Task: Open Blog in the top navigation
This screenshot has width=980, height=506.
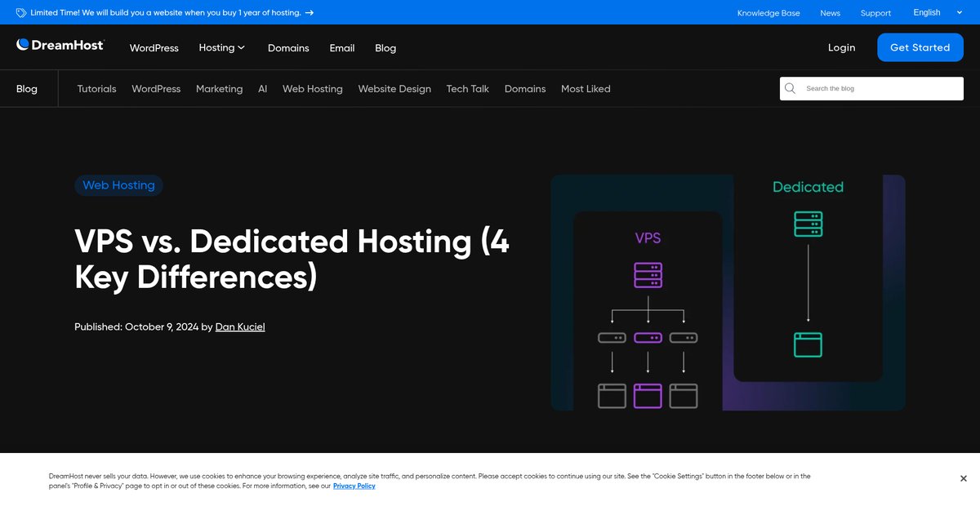Action: pyautogui.click(x=385, y=48)
